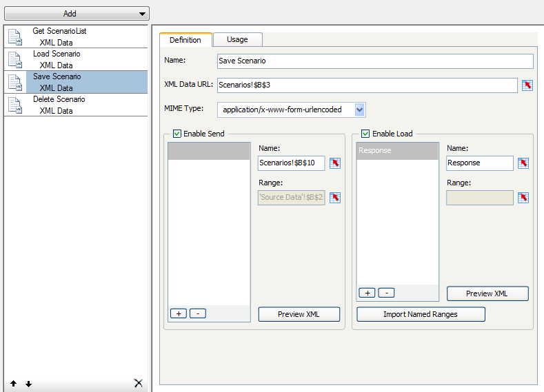Click the empty Load Range field
The width and height of the screenshot is (544, 392).
(x=479, y=198)
